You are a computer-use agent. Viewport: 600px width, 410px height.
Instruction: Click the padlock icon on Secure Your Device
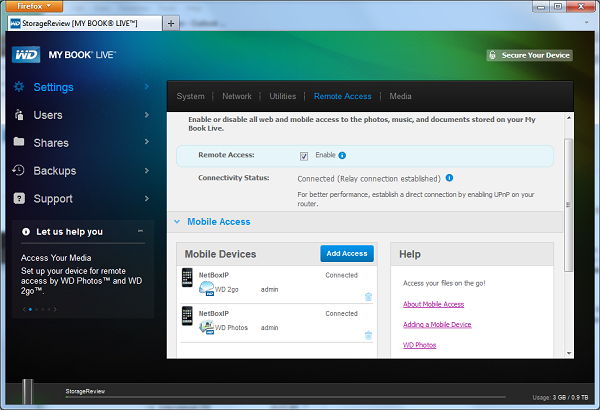pos(493,55)
